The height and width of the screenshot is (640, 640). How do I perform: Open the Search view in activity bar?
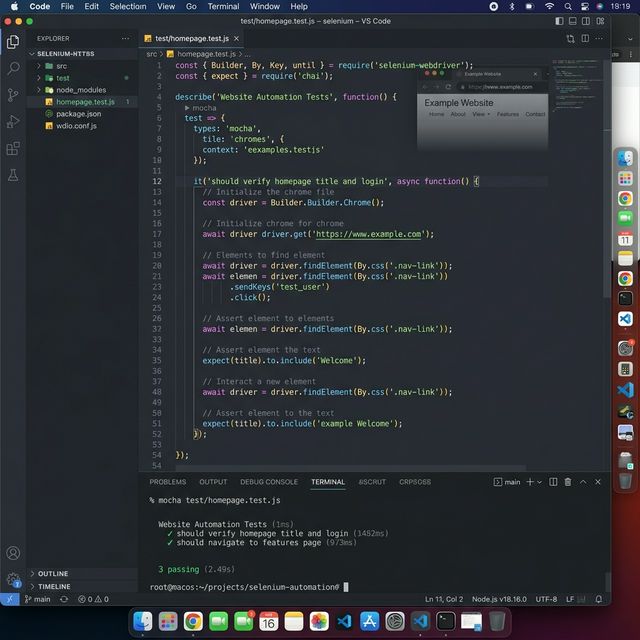[x=13, y=68]
